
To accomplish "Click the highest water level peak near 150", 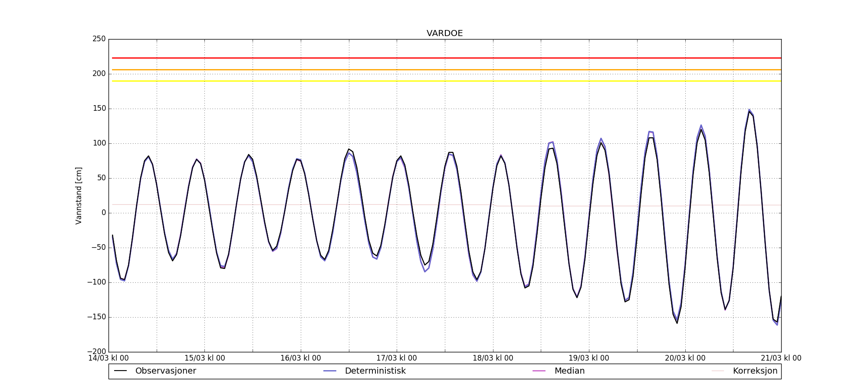I will [x=749, y=110].
